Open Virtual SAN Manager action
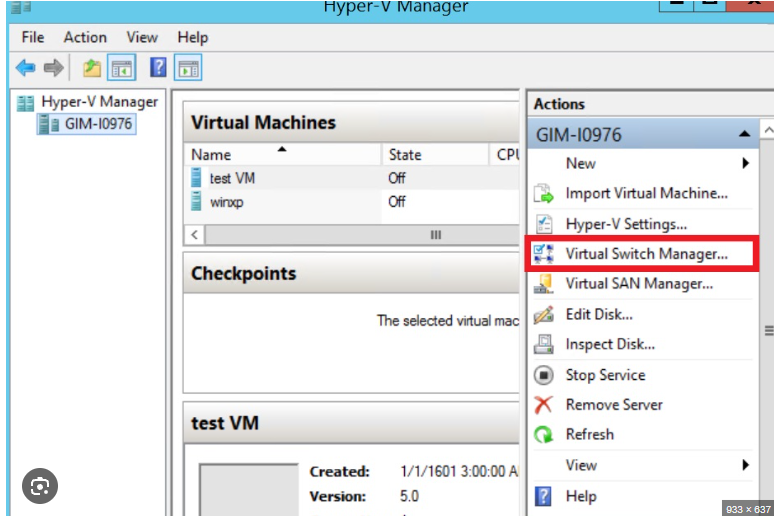 pos(640,284)
